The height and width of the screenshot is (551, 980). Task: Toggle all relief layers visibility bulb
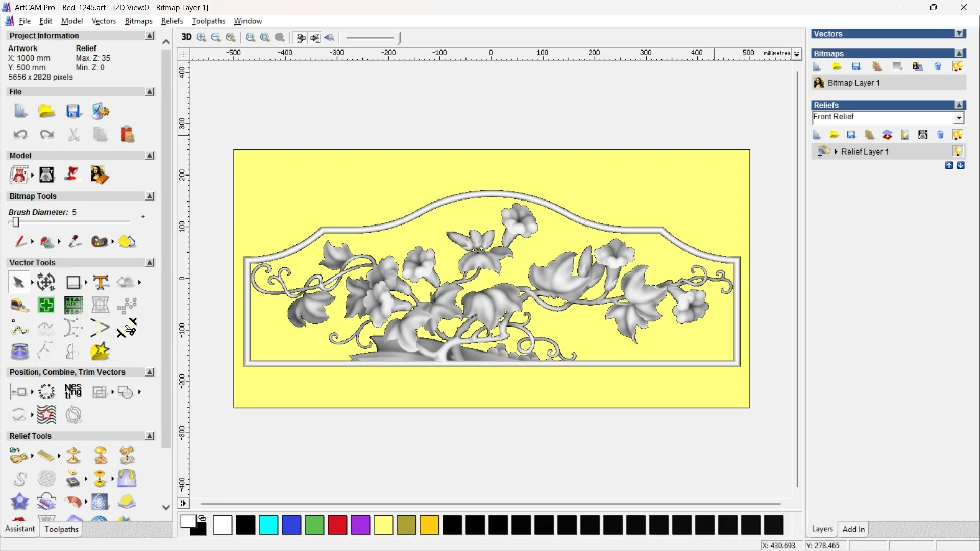[958, 135]
